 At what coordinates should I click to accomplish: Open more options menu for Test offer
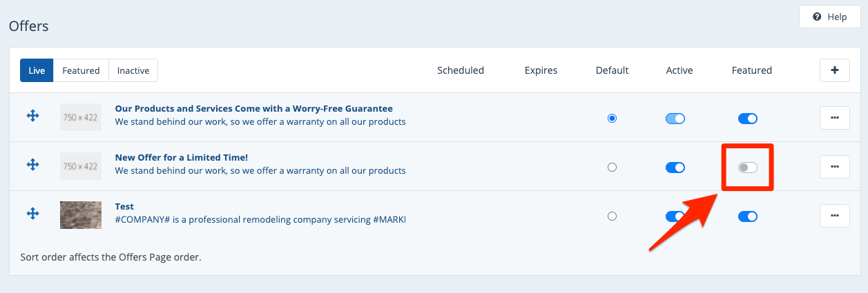coord(834,216)
